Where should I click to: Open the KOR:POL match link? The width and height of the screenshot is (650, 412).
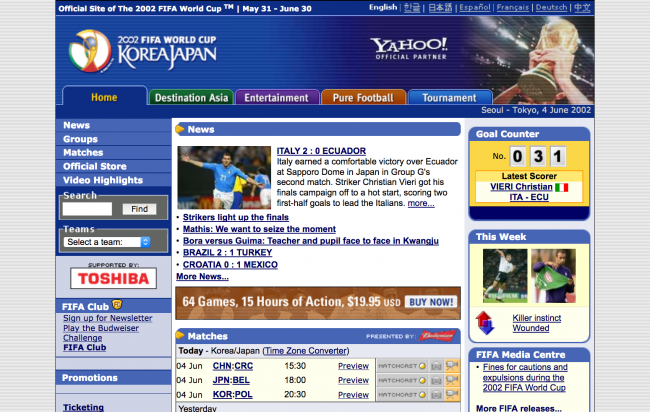[x=233, y=394]
